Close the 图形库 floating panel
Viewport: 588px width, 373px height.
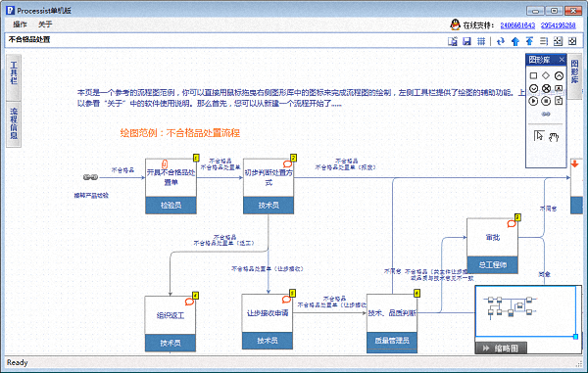click(562, 60)
